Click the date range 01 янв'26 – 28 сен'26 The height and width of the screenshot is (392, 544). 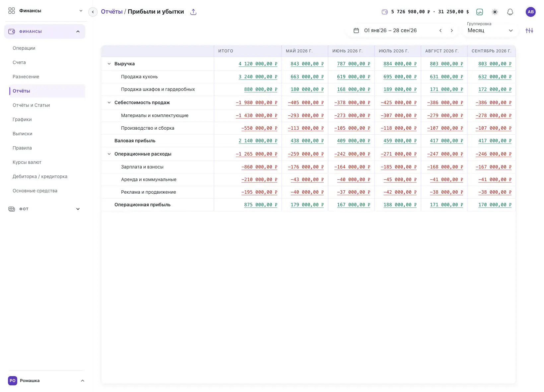[x=390, y=31]
